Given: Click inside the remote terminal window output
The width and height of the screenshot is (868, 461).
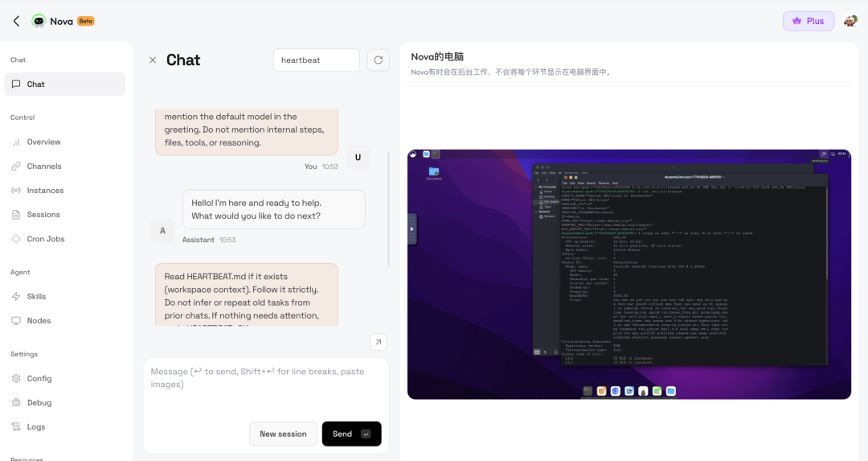Looking at the screenshot, I should pyautogui.click(x=692, y=277).
